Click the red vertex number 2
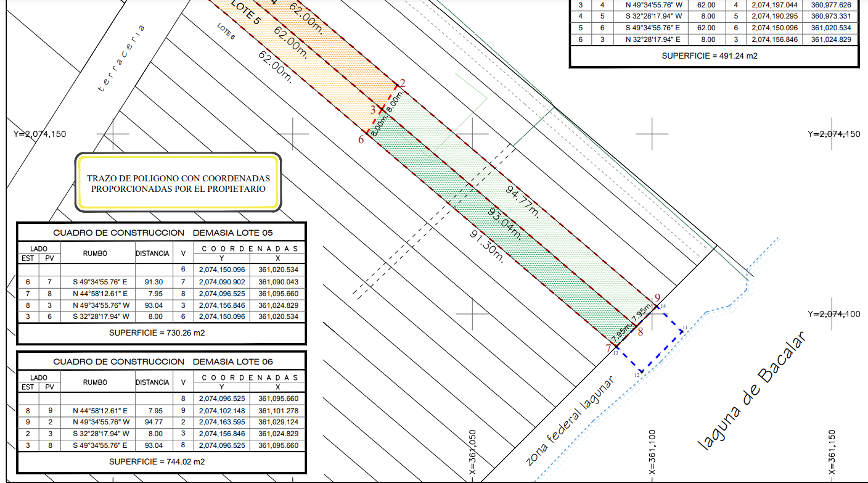Viewport: 868px width, 483px height. click(x=403, y=83)
